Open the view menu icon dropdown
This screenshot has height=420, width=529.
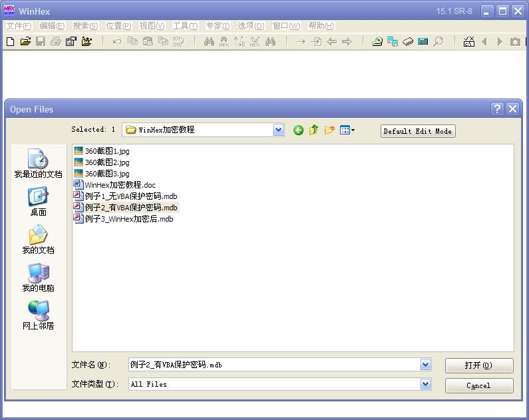click(x=347, y=130)
